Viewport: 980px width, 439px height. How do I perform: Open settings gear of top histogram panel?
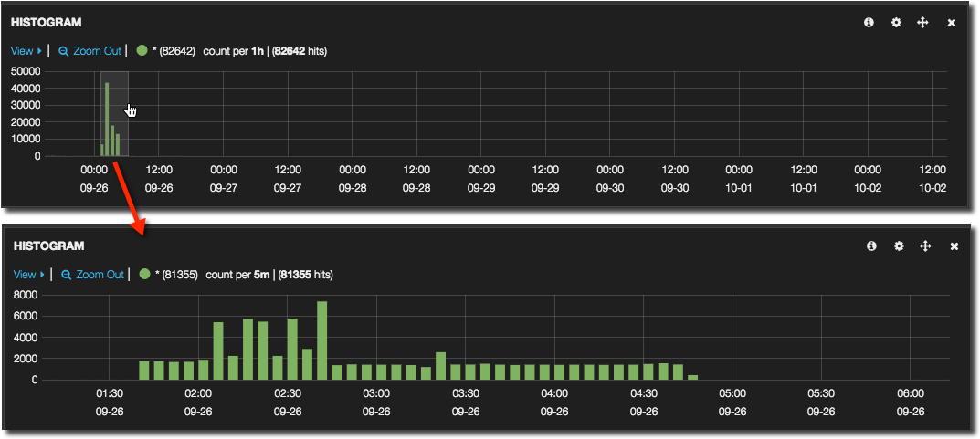[x=896, y=23]
